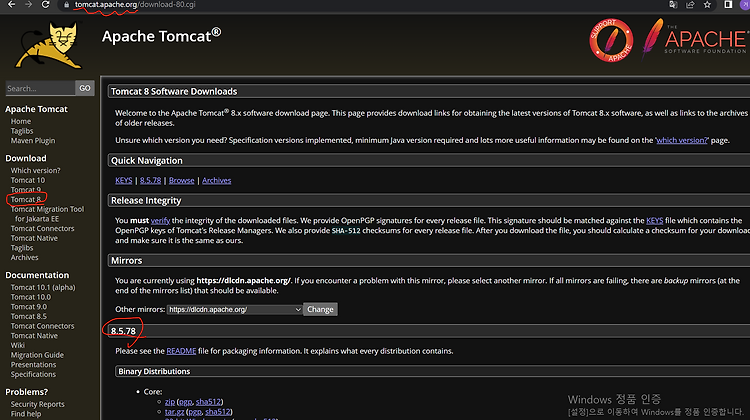
Task: Go to the Tomcat 9 download page
Action: point(26,190)
